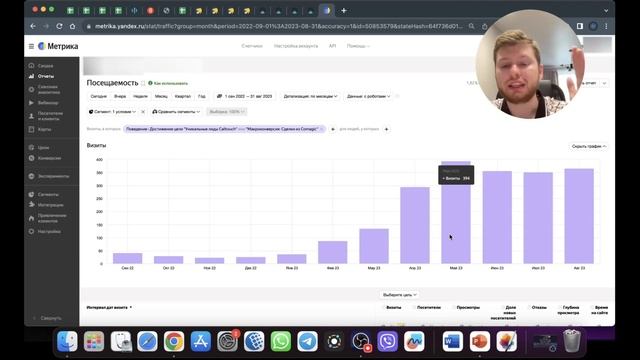Toggle the Глубина просмотра column checkbox

click(x=560, y=307)
